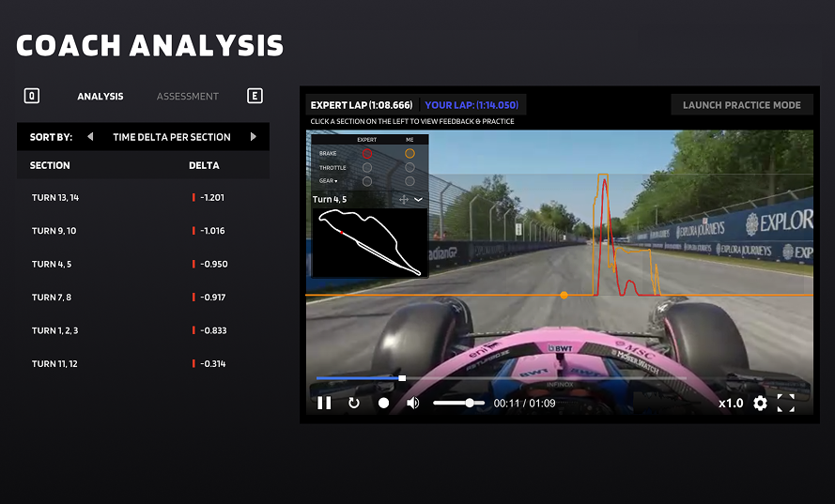The width and height of the screenshot is (835, 504).
Task: Click Launch Practice Mode button
Action: coord(741,105)
